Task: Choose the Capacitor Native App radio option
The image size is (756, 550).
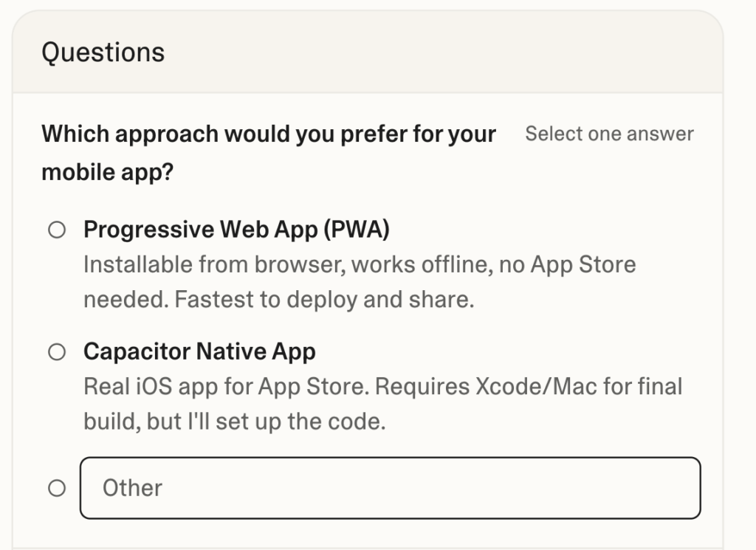Action: click(57, 352)
